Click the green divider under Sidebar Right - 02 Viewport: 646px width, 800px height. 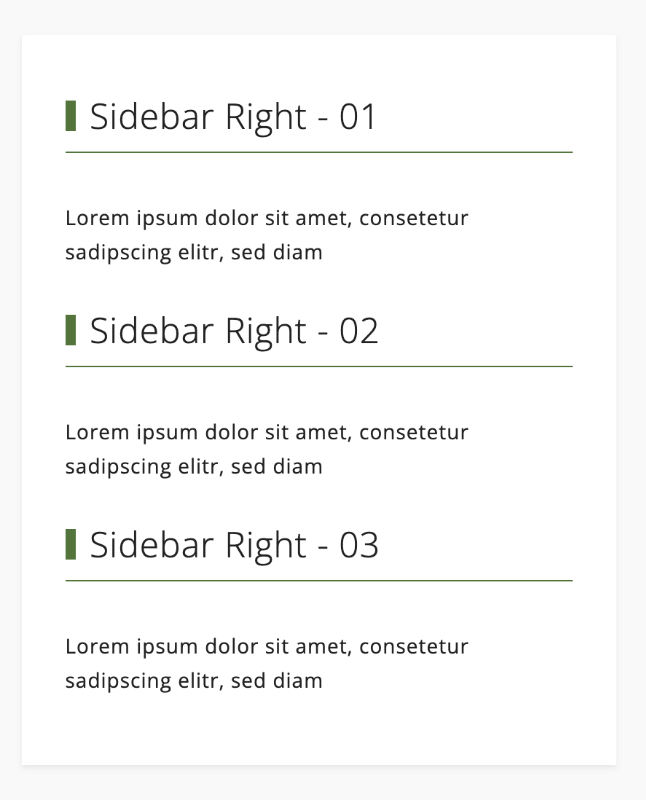tap(319, 366)
